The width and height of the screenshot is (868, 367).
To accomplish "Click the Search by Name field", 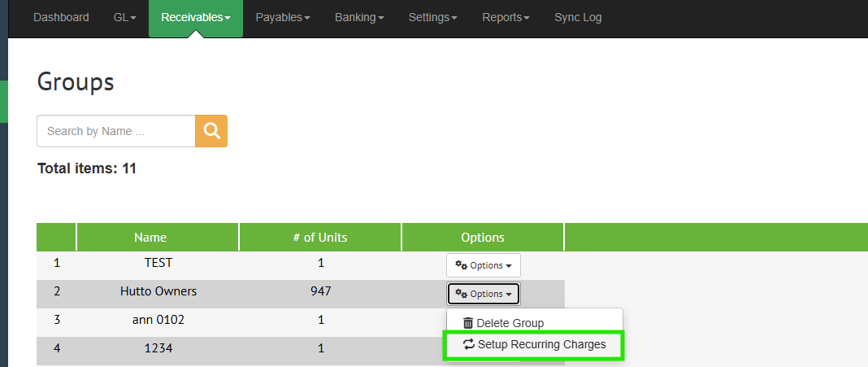I will coord(115,131).
